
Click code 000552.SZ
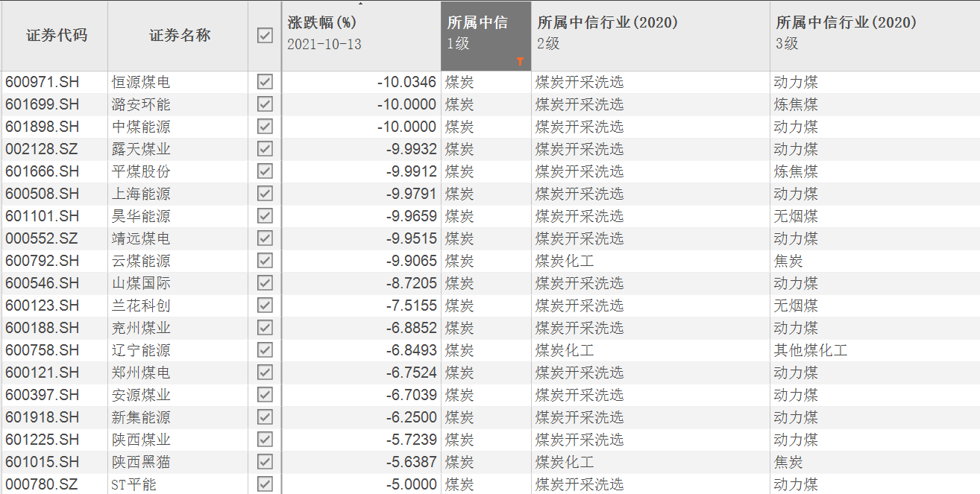pos(42,238)
